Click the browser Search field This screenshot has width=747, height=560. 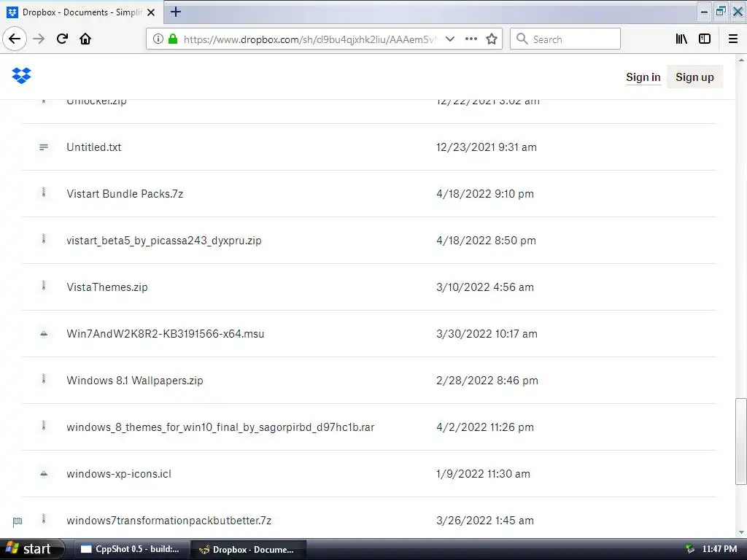[565, 39]
